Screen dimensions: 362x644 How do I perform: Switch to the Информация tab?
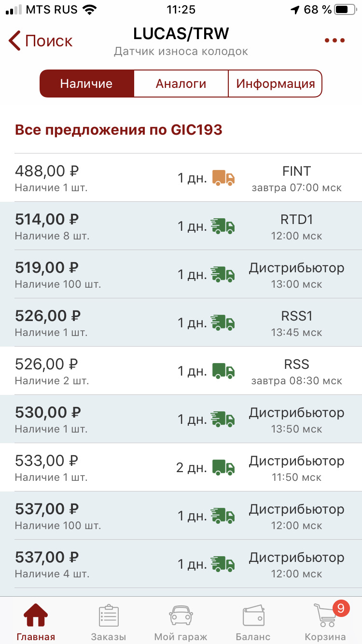(x=275, y=84)
